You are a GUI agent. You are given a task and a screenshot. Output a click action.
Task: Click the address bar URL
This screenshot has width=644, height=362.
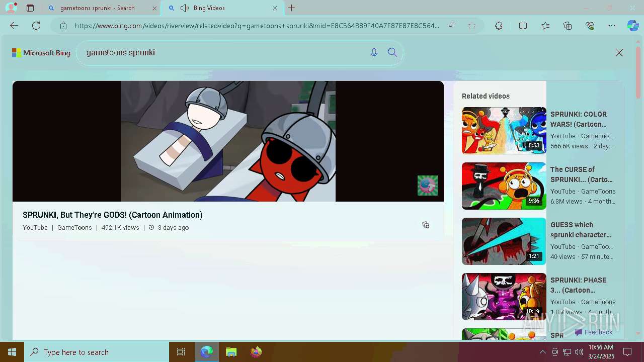point(257,26)
